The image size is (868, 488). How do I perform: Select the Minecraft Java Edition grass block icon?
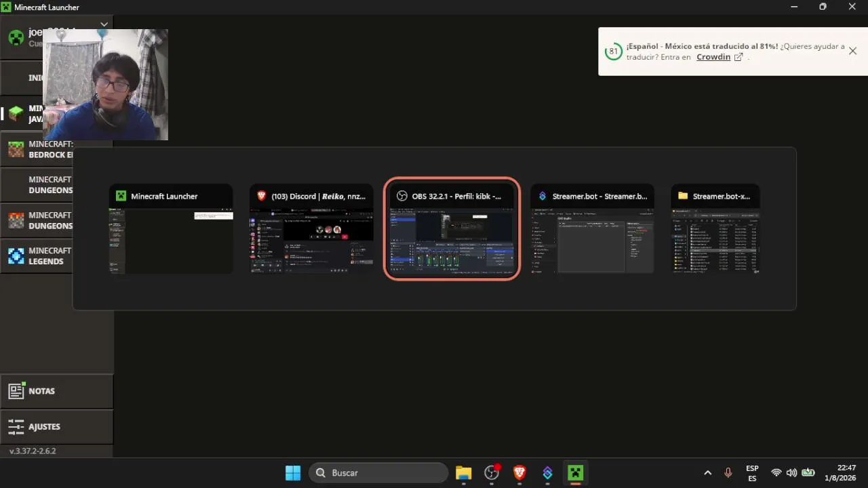(16, 113)
